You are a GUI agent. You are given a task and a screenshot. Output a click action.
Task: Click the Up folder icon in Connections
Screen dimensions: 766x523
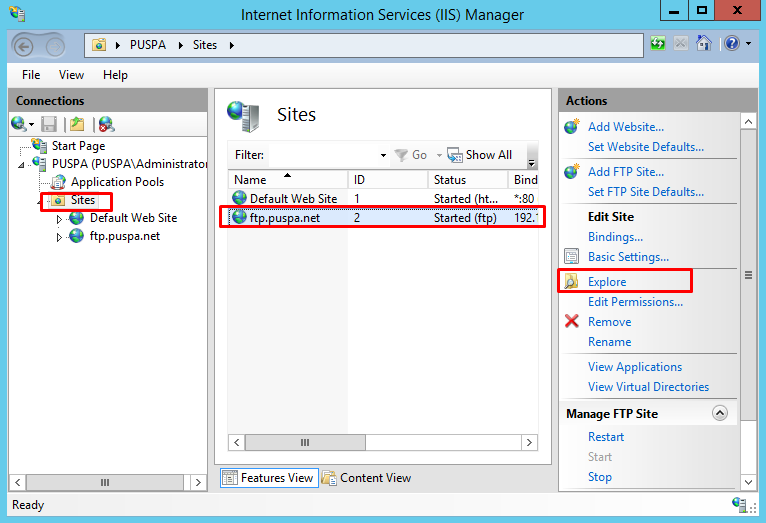[x=77, y=124]
